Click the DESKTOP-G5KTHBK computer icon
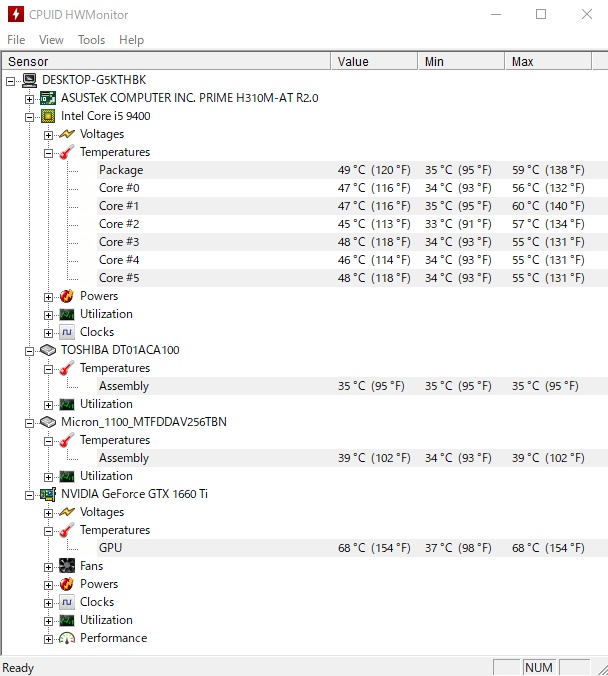608x676 pixels. tap(29, 80)
